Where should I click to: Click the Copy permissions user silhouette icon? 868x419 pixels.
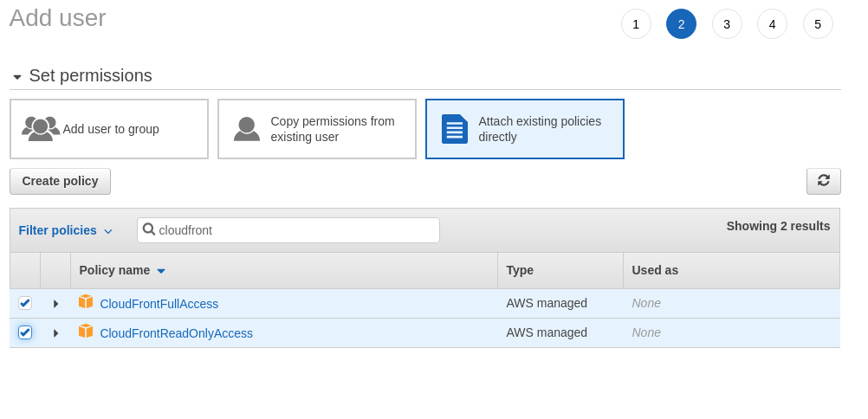click(247, 129)
